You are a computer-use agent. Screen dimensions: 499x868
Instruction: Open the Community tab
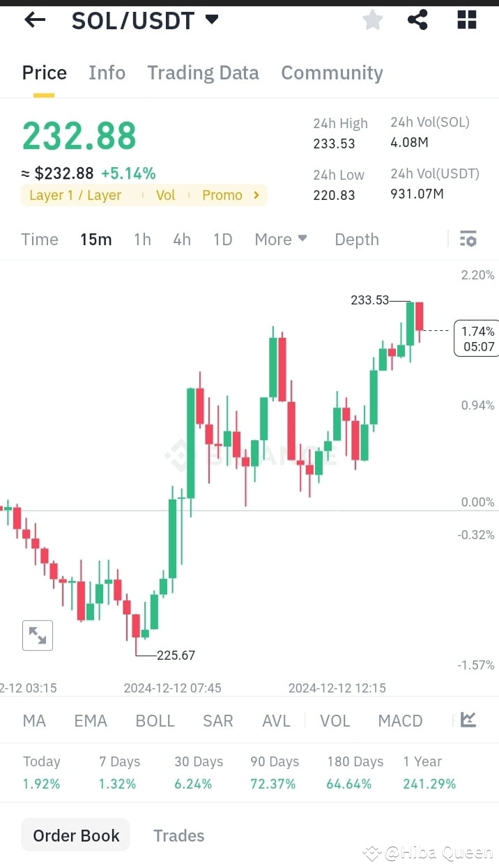[x=332, y=72]
